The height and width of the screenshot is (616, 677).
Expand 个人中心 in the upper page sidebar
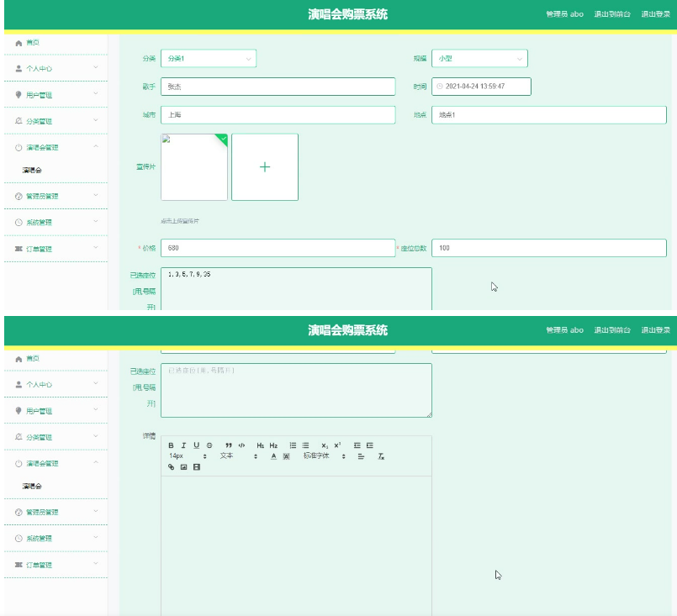[56, 68]
